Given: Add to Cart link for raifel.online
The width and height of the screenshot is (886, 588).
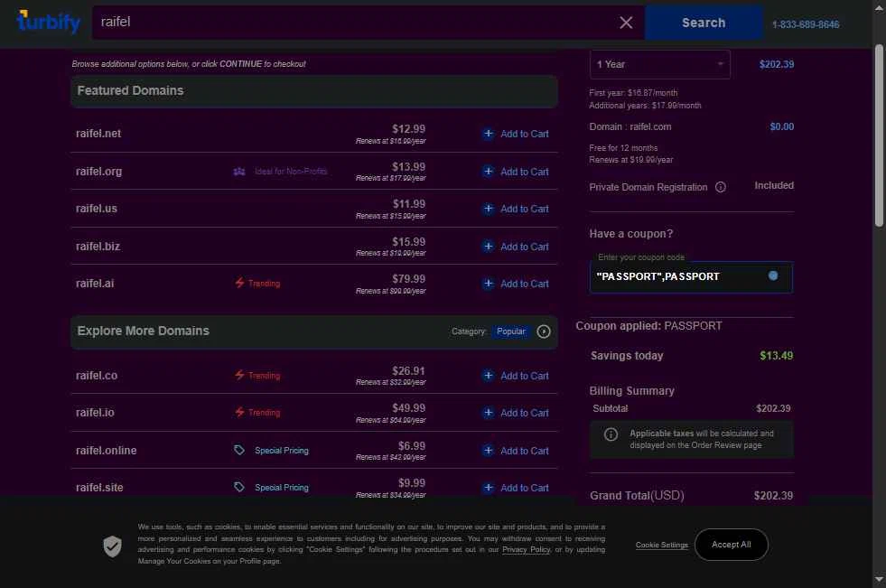Looking at the screenshot, I should pyautogui.click(x=525, y=451).
